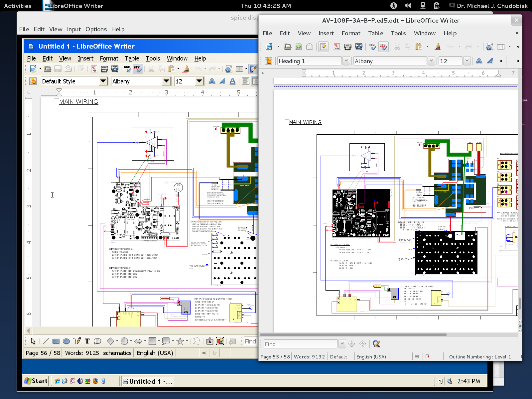532x399 pixels.
Task: Expand the font size dropdown in AV-108F window
Action: tap(467, 61)
